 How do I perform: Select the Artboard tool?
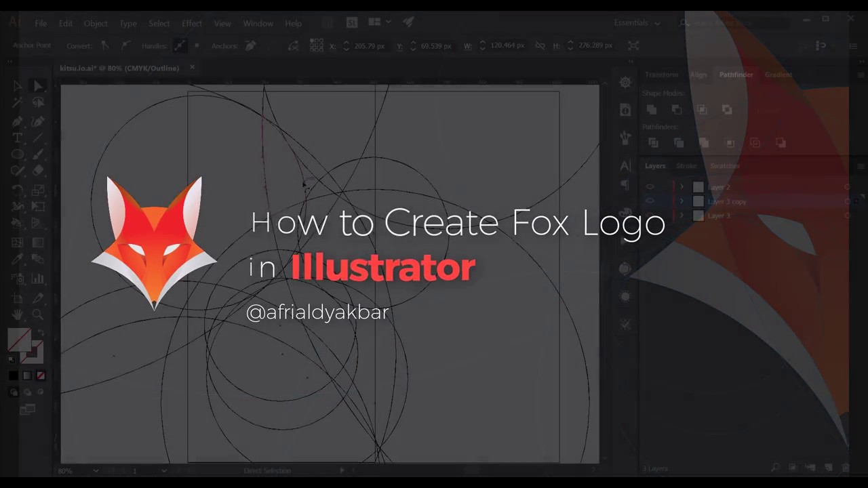tap(17, 298)
